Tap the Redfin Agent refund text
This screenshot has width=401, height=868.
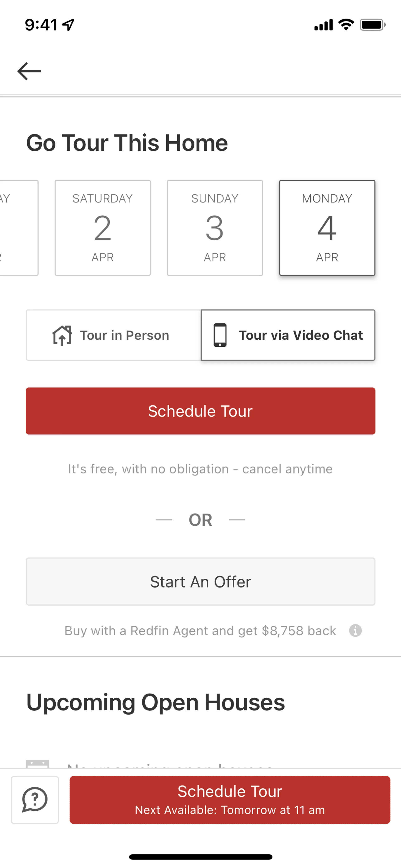(x=200, y=630)
